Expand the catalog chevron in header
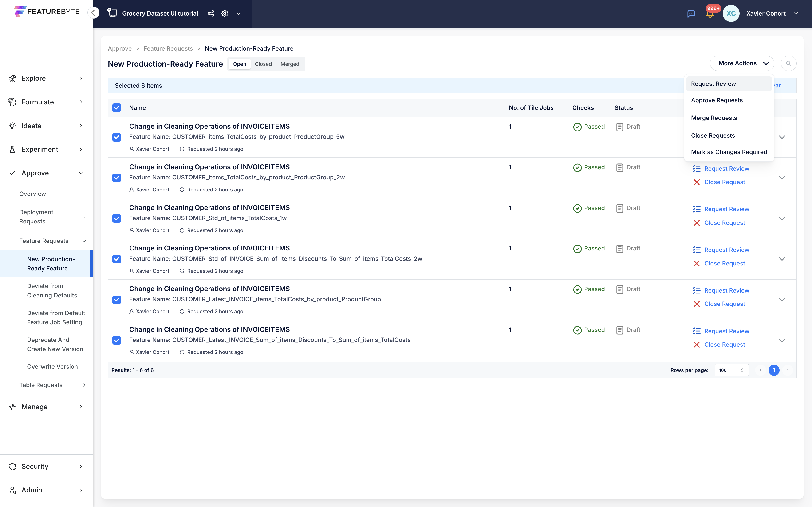The height and width of the screenshot is (507, 812). click(x=238, y=13)
